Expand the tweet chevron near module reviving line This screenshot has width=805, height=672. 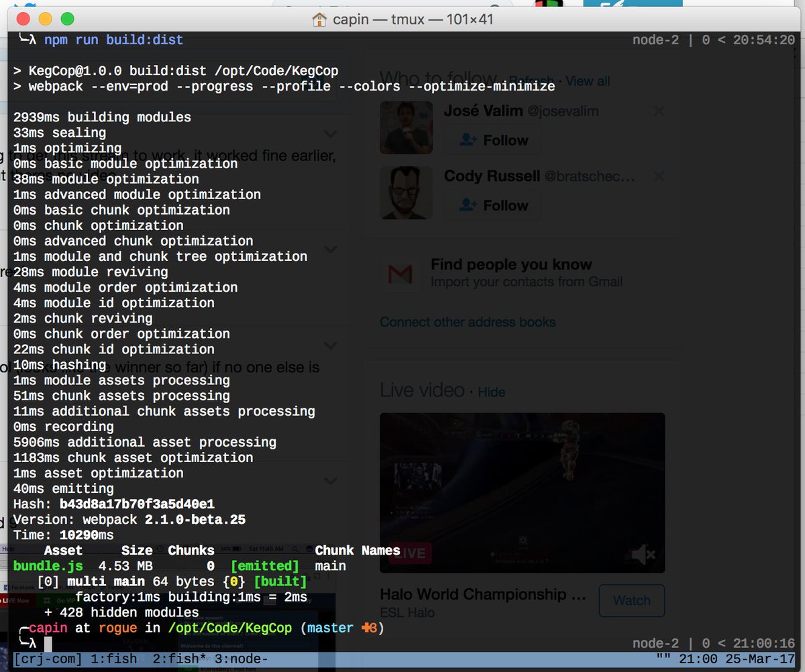330,248
